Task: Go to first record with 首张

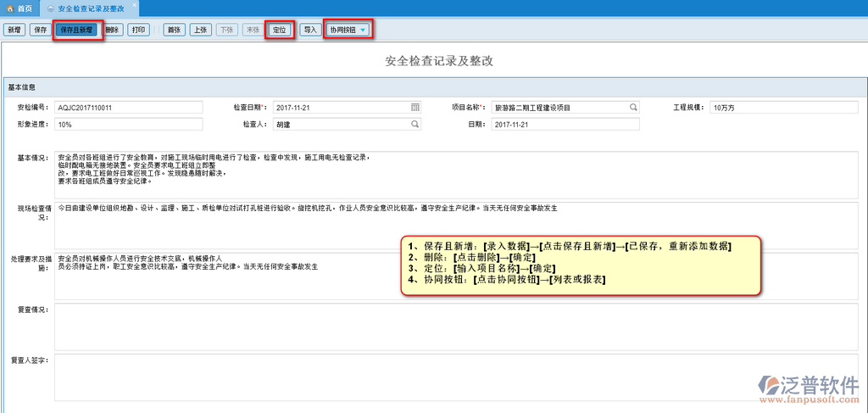Action: [x=175, y=30]
